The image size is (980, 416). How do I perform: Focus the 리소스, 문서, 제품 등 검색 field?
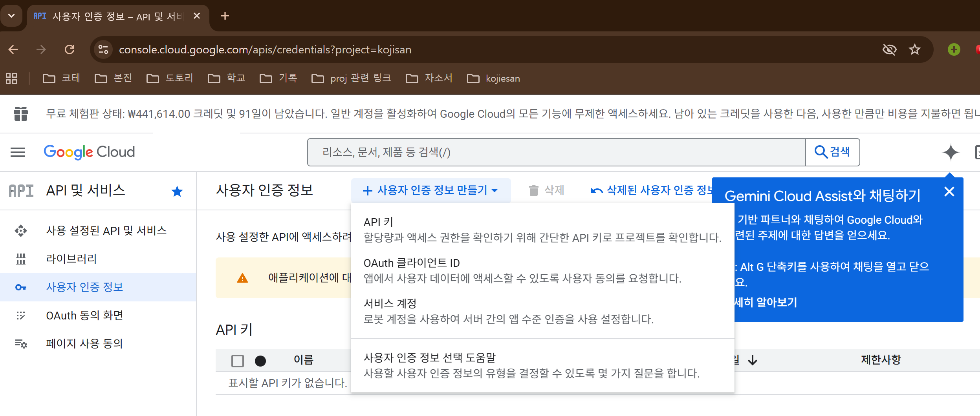557,152
